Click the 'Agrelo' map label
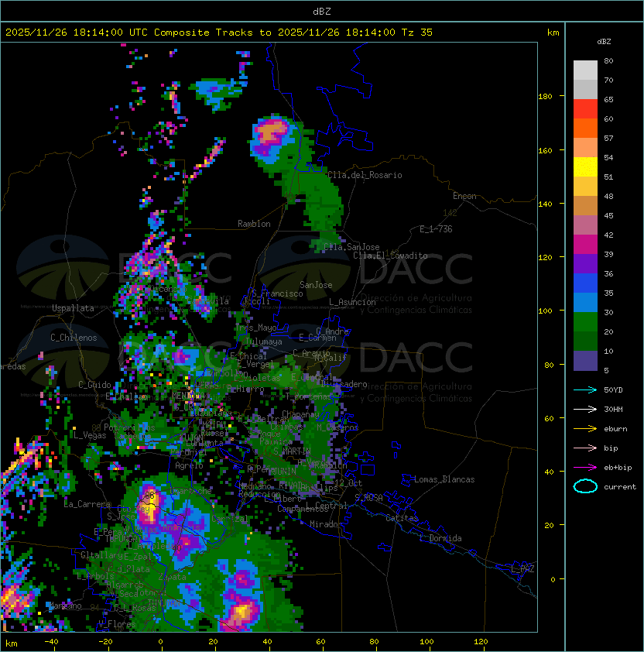Image resolution: width=644 pixels, height=652 pixels. click(189, 465)
